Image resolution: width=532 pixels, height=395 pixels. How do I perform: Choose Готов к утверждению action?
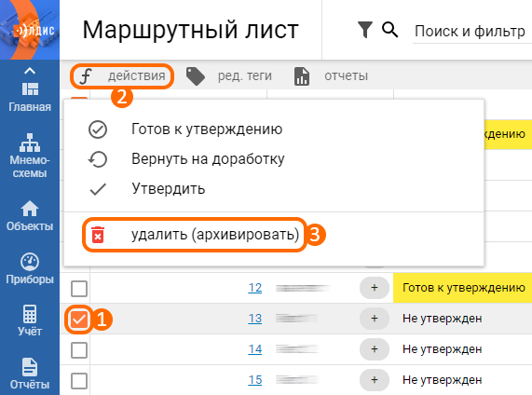click(x=274, y=129)
